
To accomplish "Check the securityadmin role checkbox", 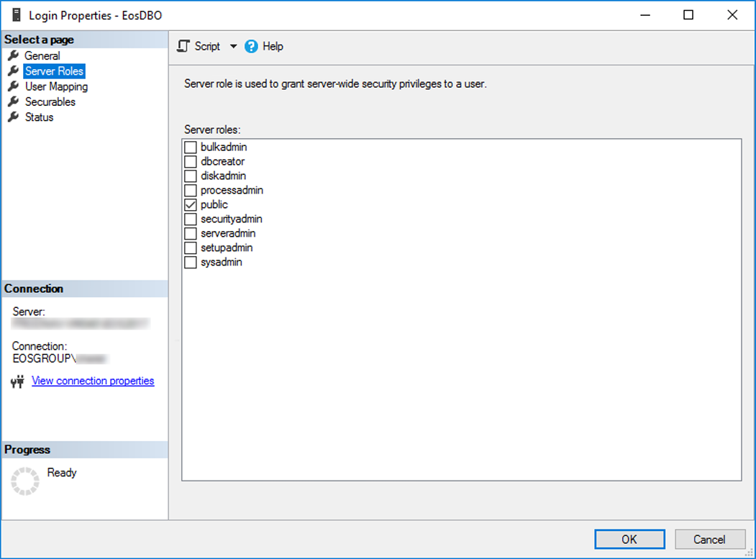I will [x=191, y=219].
